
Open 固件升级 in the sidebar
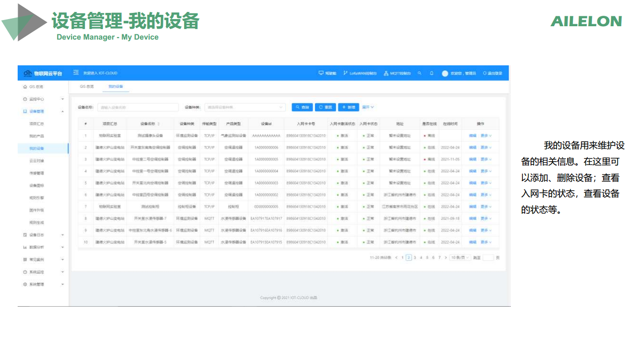37,210
